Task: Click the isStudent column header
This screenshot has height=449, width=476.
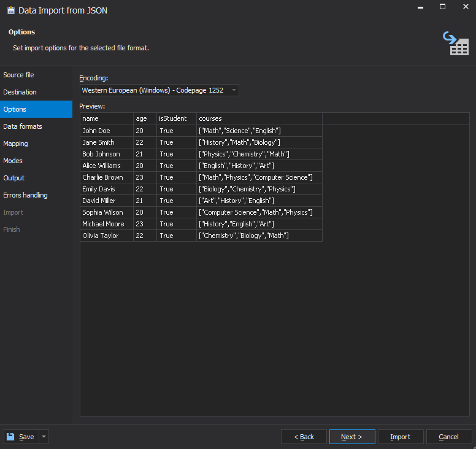Action: click(x=177, y=118)
